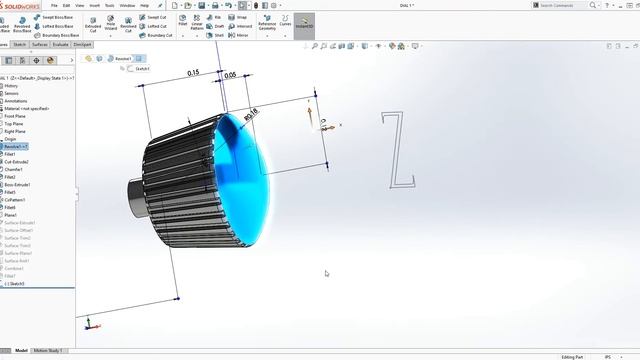Click the Fillet tool
This screenshot has width=640, height=360.
(182, 20)
